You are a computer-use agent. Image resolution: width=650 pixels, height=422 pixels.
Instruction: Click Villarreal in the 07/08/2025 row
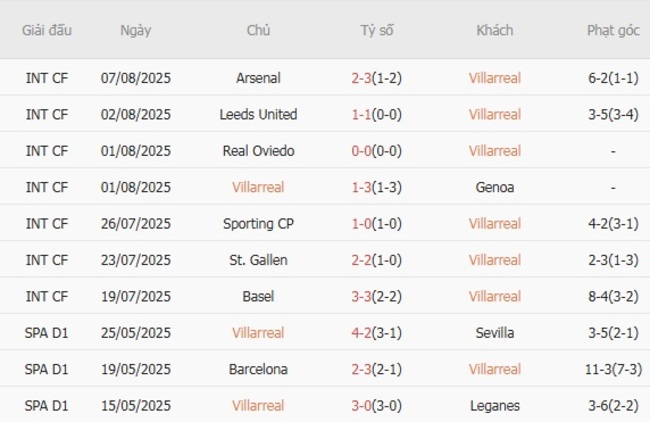494,78
